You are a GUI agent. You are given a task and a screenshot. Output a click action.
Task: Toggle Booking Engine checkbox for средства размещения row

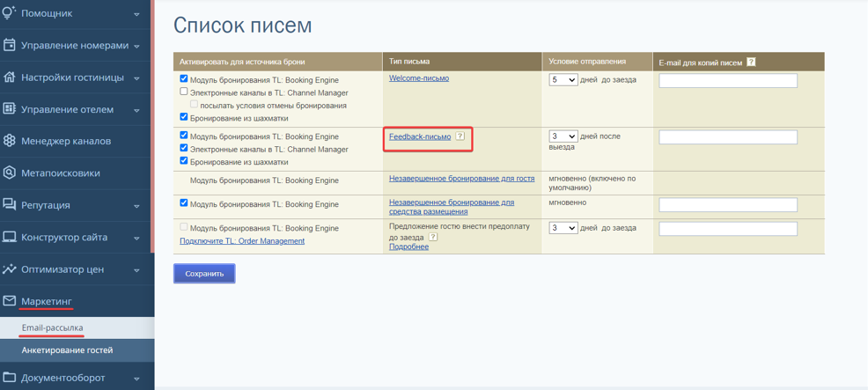[x=184, y=203]
